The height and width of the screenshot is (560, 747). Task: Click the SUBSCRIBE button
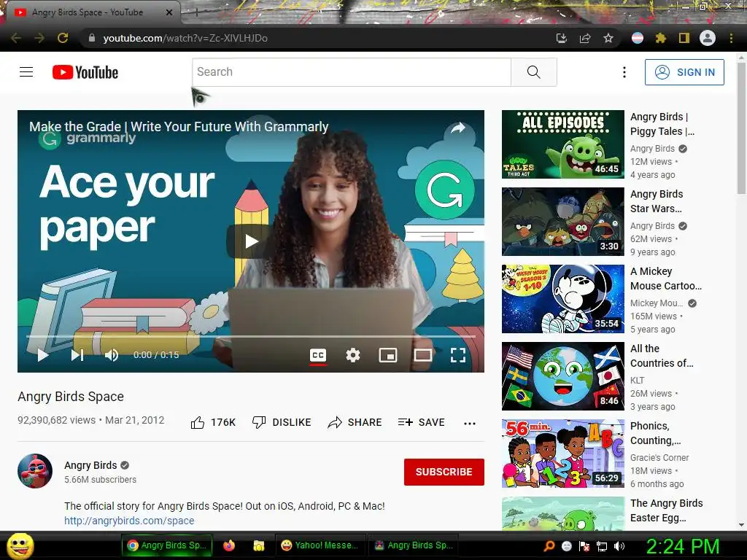[444, 472]
